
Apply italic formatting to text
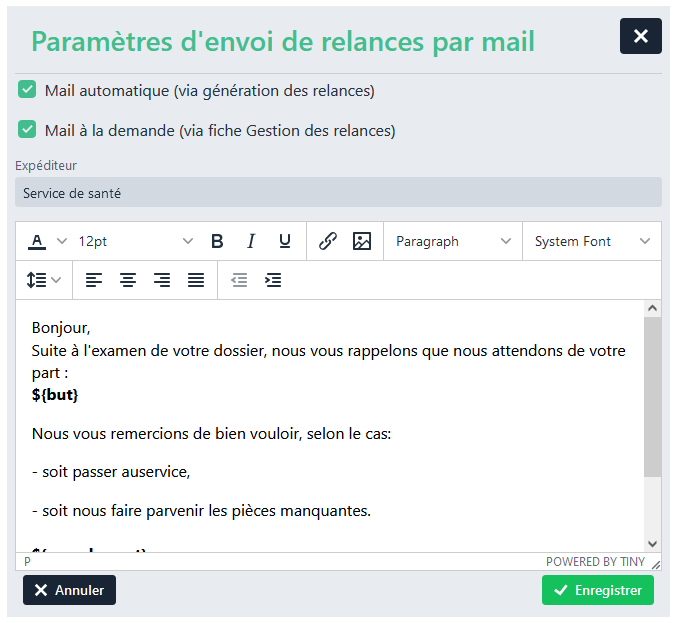tap(251, 241)
